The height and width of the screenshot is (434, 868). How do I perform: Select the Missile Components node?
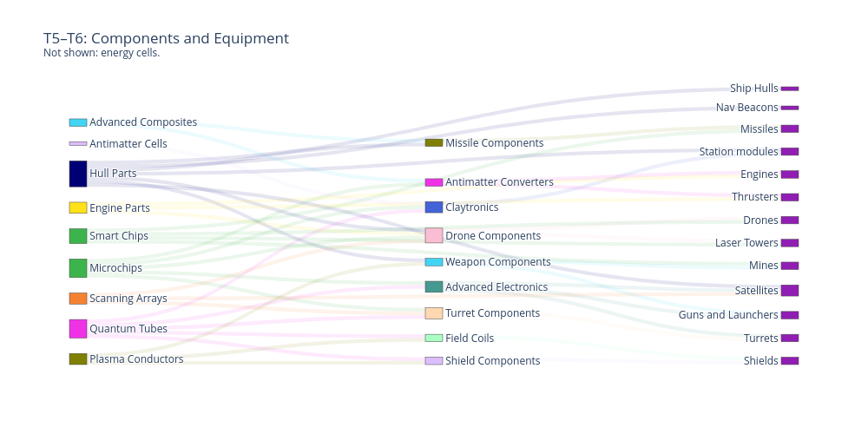tap(434, 143)
